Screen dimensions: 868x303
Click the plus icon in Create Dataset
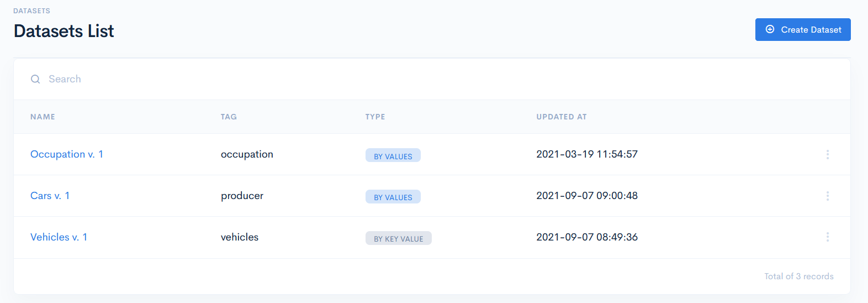point(770,29)
